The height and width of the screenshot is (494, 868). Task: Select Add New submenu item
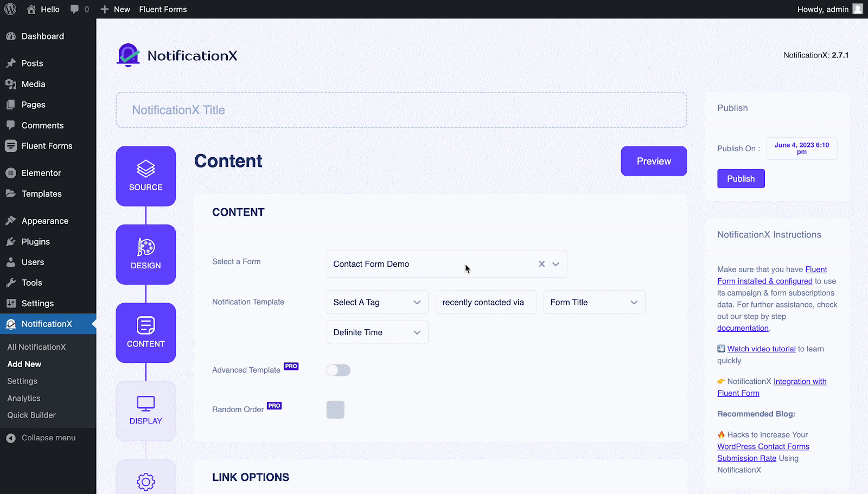click(24, 364)
